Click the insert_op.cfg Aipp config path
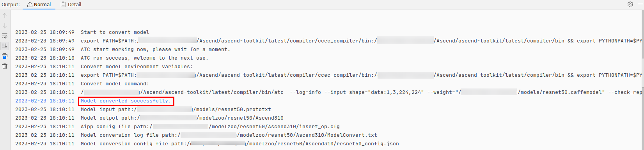 246,127
